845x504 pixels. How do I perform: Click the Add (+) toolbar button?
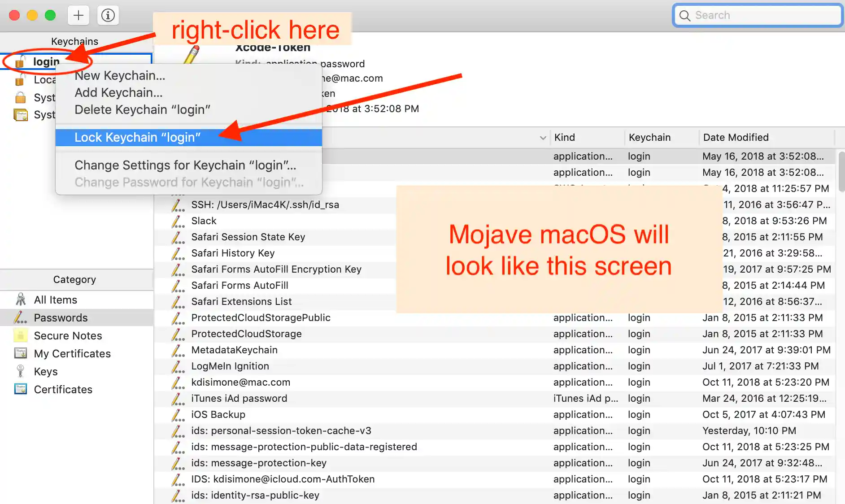tap(78, 15)
